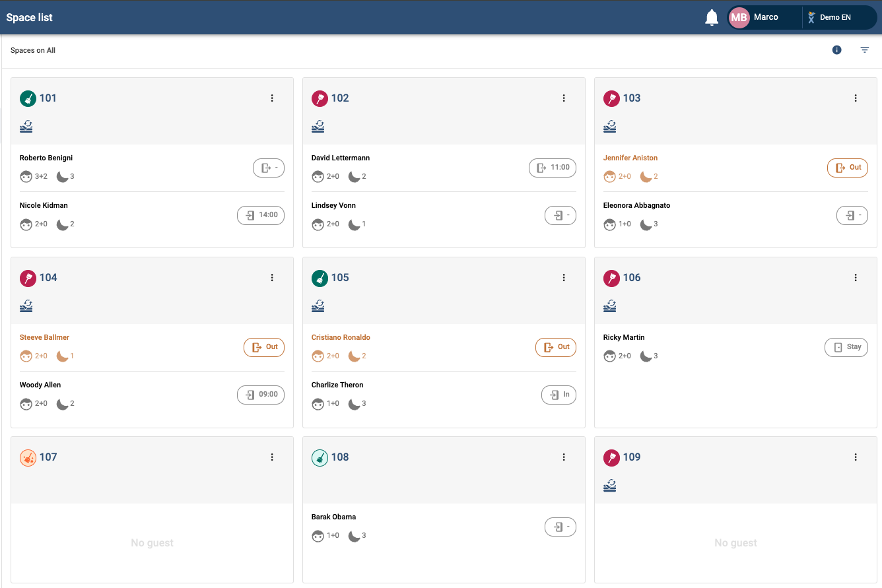Click room 101 green cleaning status icon

pyautogui.click(x=28, y=98)
